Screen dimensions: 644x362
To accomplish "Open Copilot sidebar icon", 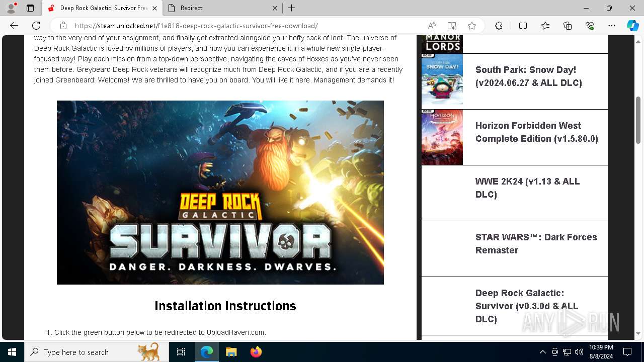I will coord(632,26).
